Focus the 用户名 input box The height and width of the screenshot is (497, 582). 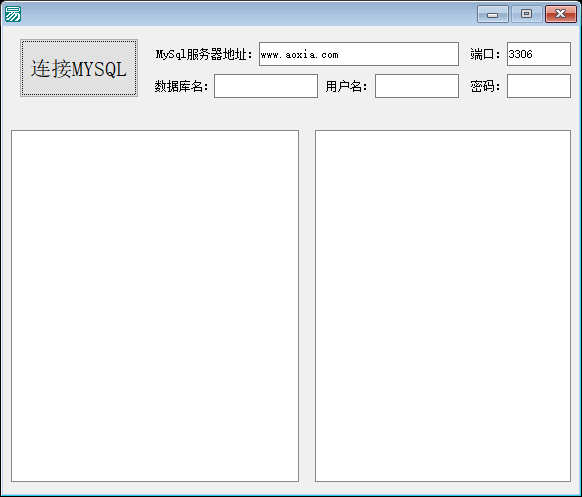point(417,86)
